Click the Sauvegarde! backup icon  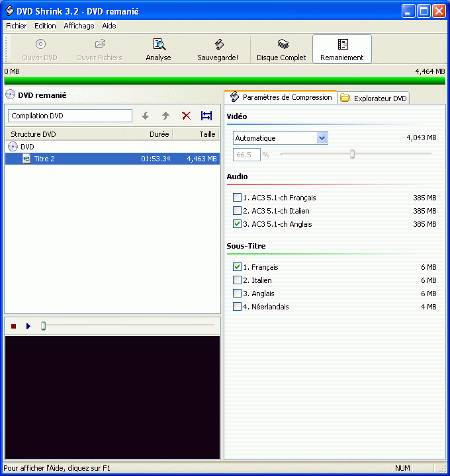click(x=219, y=44)
